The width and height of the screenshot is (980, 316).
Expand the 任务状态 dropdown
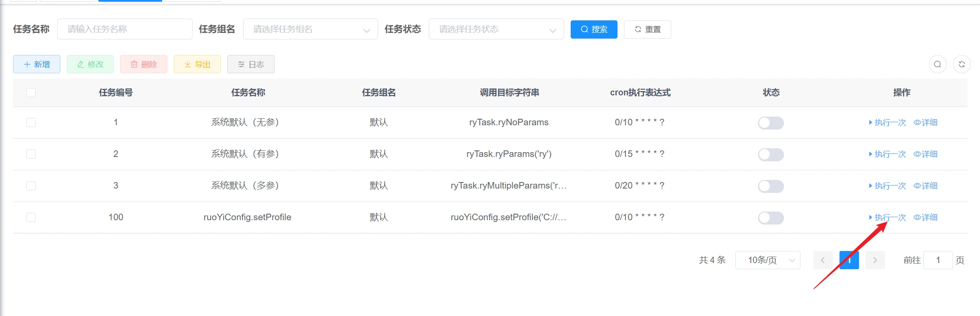point(496,29)
